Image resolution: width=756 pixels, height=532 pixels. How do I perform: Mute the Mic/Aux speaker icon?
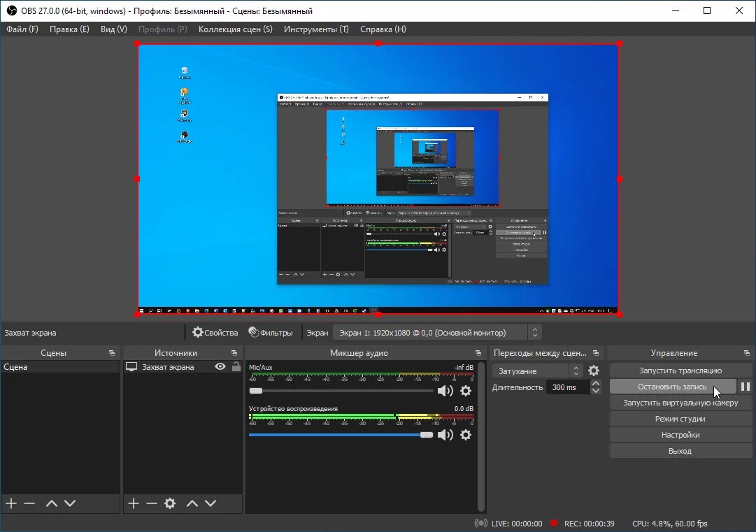pos(445,391)
